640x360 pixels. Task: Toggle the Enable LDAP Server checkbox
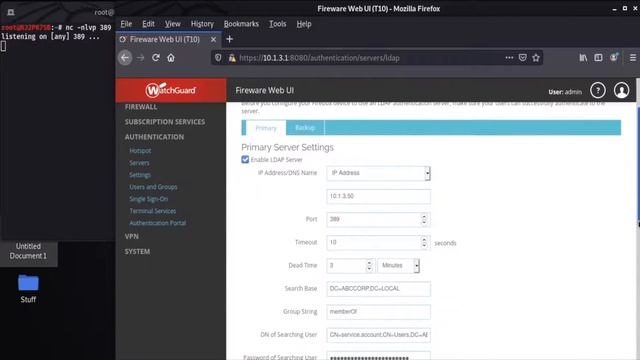pos(245,160)
